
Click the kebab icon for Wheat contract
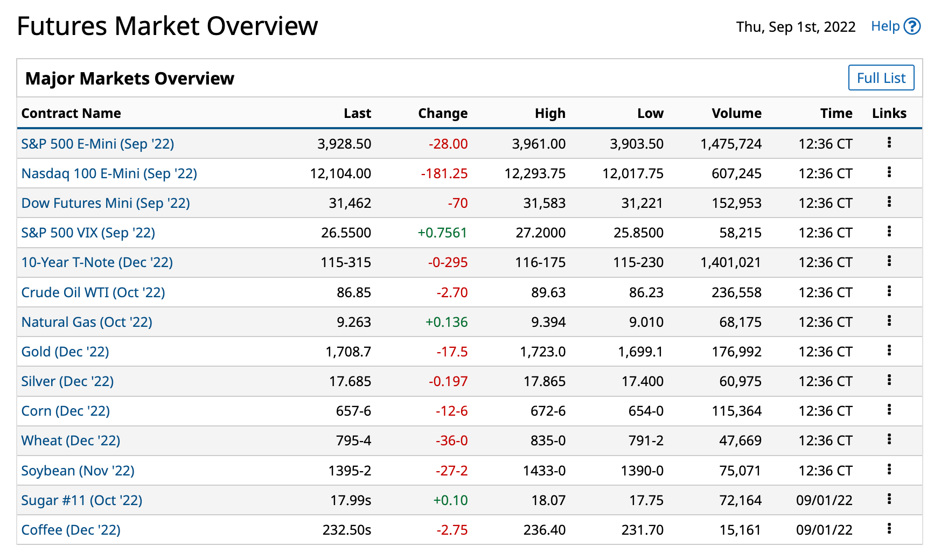[x=889, y=439]
